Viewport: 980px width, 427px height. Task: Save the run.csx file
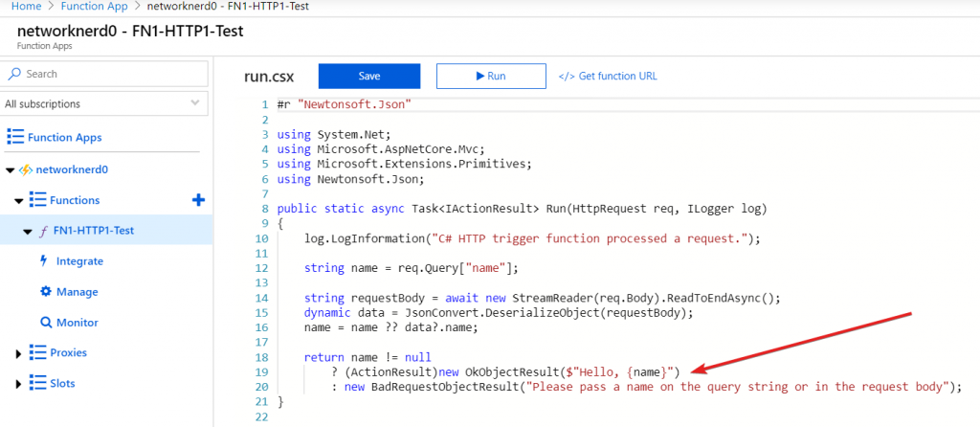click(369, 77)
